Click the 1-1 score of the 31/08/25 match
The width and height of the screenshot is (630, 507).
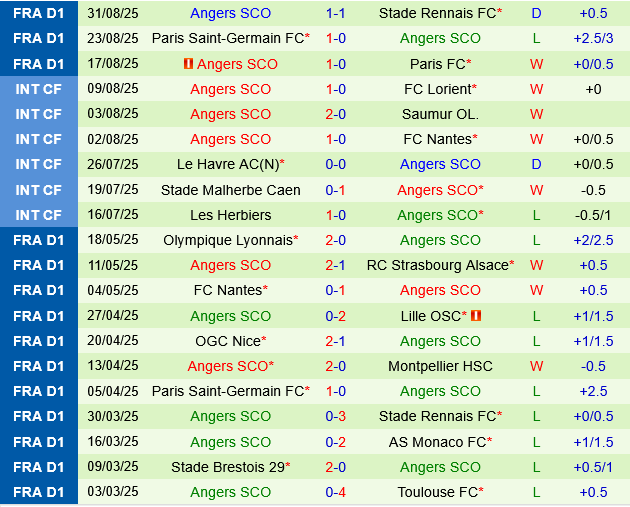[336, 13]
